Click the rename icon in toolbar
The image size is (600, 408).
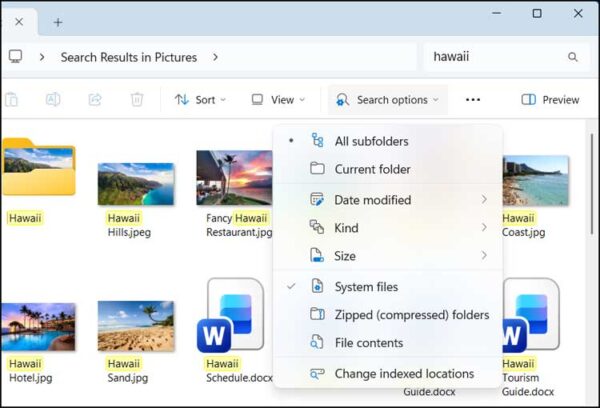tap(53, 100)
